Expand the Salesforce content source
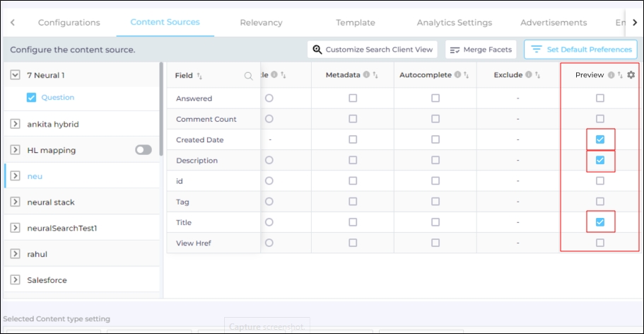The height and width of the screenshot is (334, 644). click(16, 280)
